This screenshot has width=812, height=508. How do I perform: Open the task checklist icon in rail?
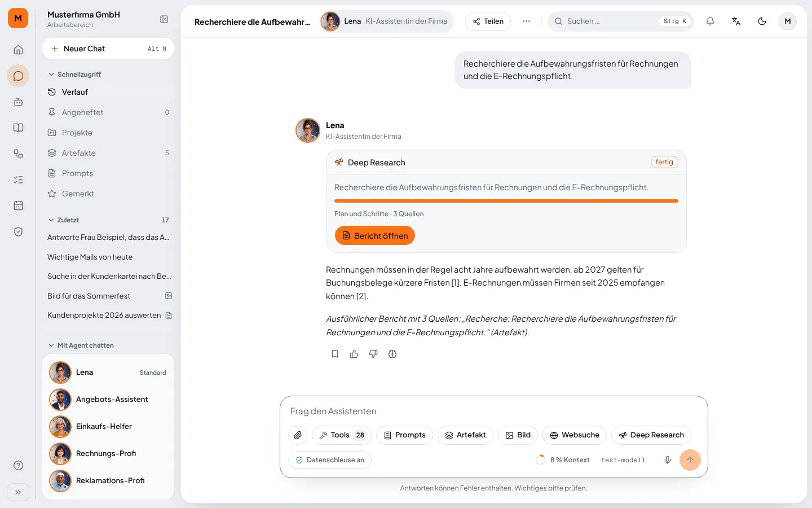[x=18, y=179]
